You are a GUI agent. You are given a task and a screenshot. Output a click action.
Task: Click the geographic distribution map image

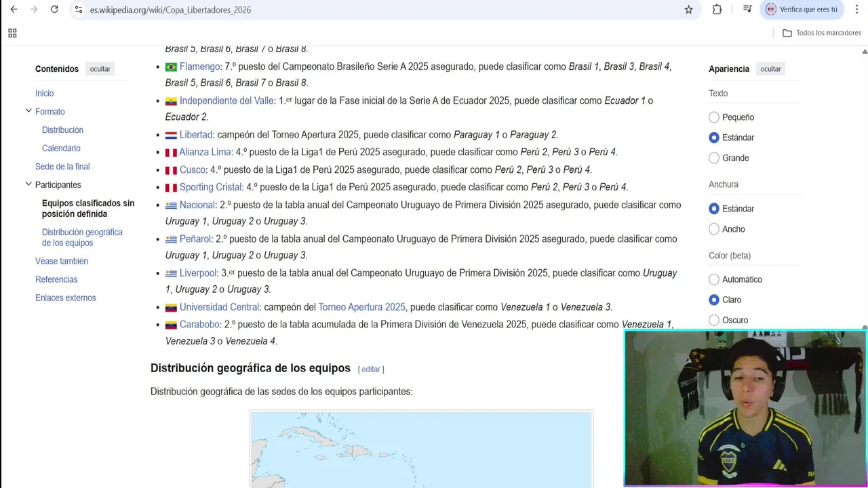pos(421,449)
